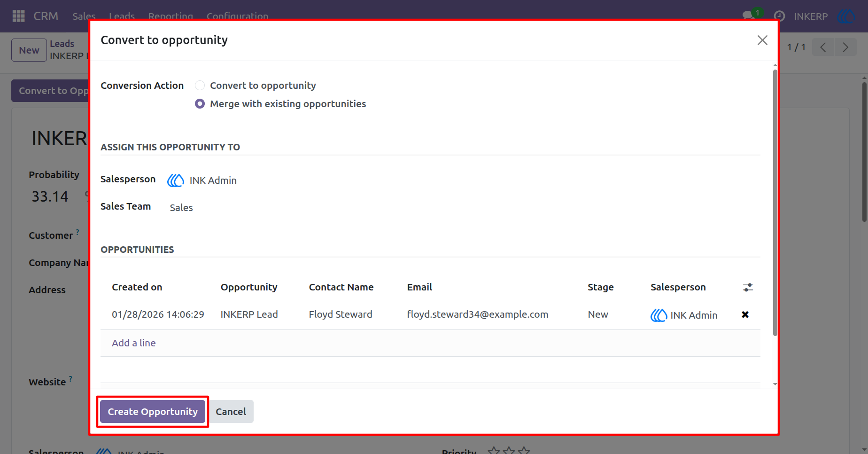Open optional columns settings icon in table
Viewport: 868px width, 454px height.
[748, 287]
